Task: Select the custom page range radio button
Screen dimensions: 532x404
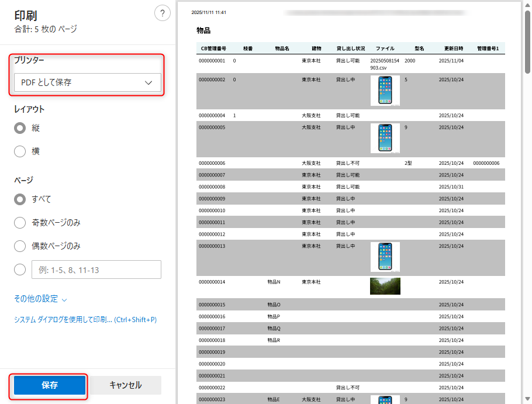Action: pyautogui.click(x=20, y=270)
